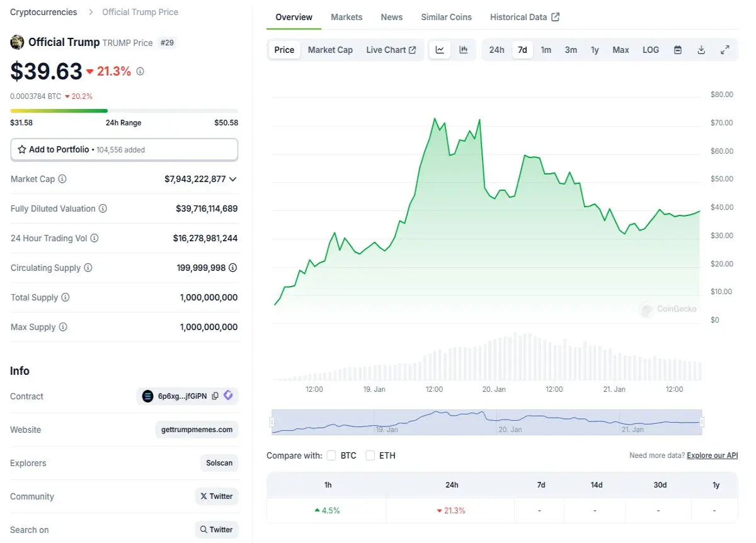Open the Solscan explorer link

(219, 463)
